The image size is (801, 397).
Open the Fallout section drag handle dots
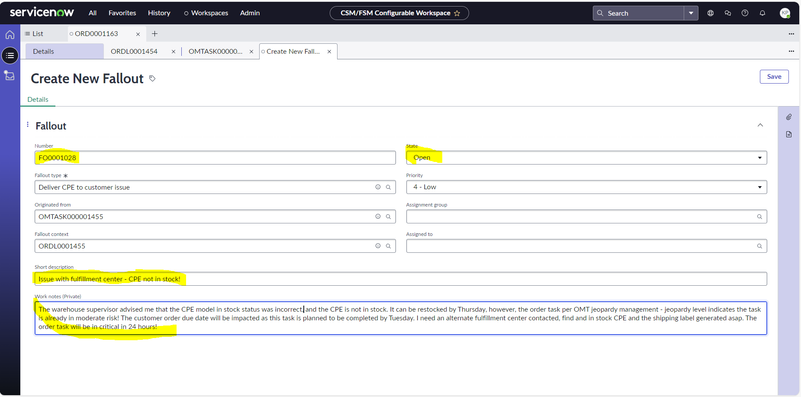coord(28,124)
